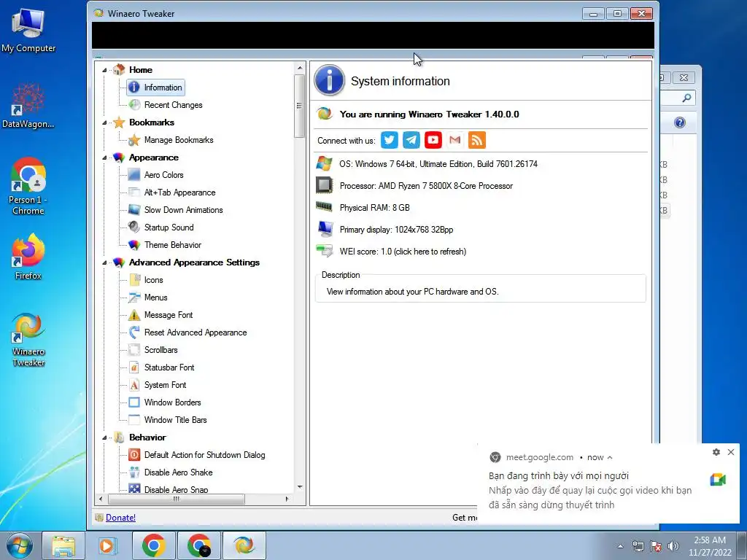Select Reset Advanced Appearance

tap(196, 332)
